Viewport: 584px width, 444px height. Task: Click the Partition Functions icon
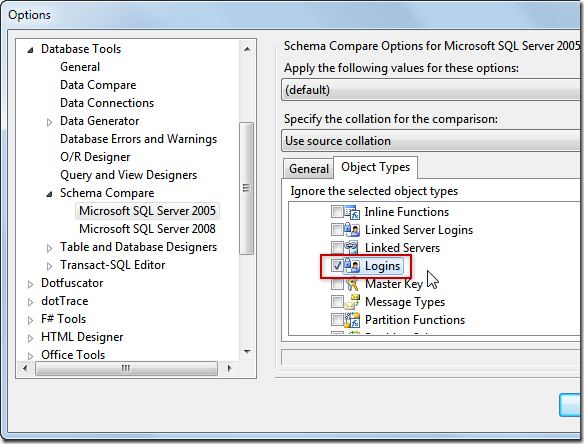pyautogui.click(x=352, y=320)
